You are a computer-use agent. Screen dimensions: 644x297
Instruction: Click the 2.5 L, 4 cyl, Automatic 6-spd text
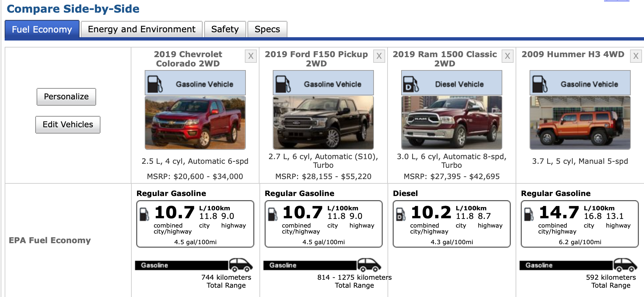[195, 161]
